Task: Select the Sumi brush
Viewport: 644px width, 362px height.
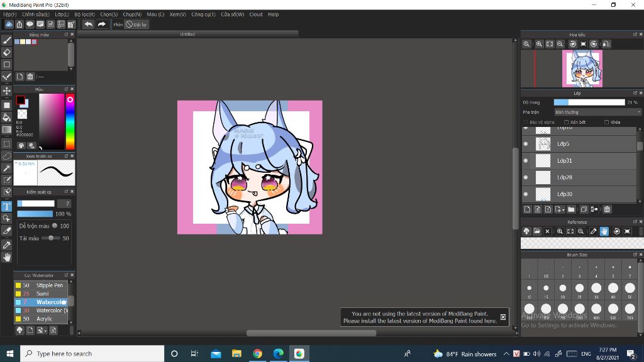Action: (x=41, y=293)
